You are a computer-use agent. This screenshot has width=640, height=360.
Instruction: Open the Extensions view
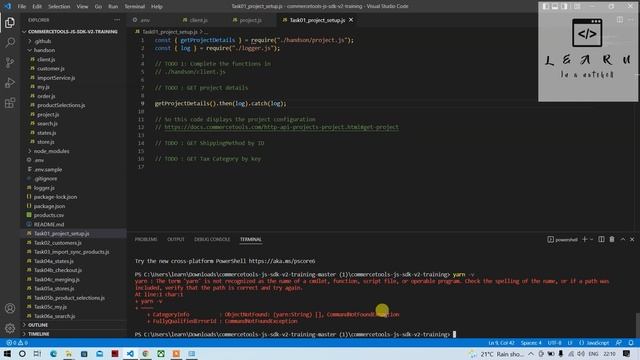(10, 102)
